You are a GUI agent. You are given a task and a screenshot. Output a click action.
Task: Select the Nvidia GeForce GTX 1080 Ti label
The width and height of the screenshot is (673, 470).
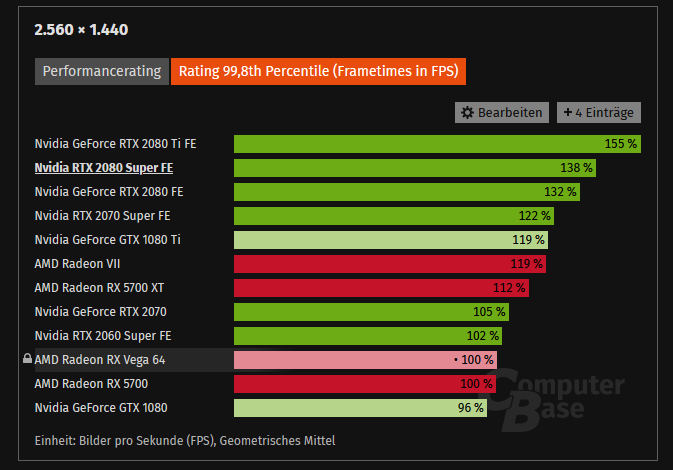pos(108,240)
